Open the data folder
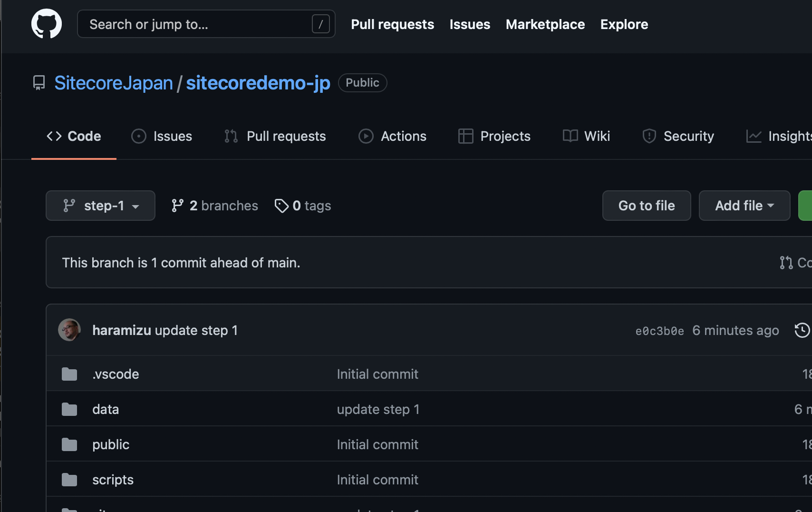The height and width of the screenshot is (512, 812). tap(106, 409)
